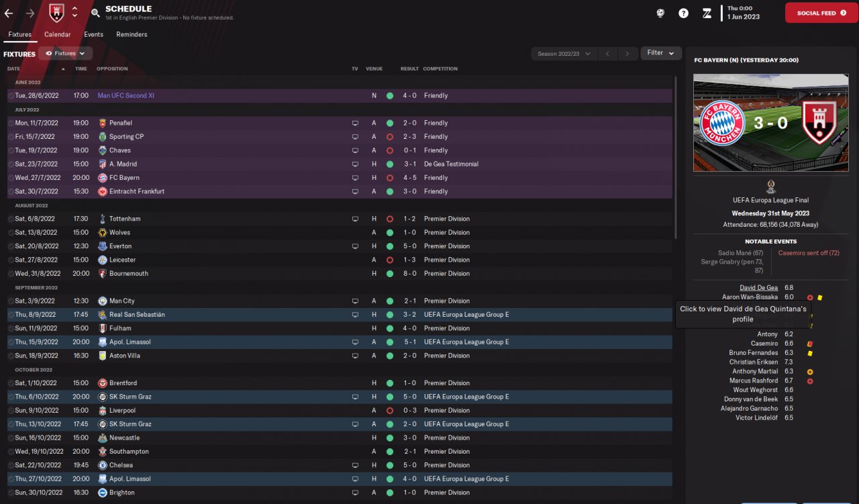Open Man UFC Second XI link
The height and width of the screenshot is (504, 859).
(126, 96)
